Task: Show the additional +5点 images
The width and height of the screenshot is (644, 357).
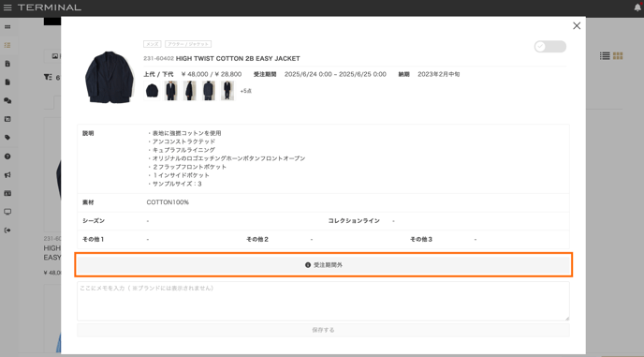Action: (245, 91)
